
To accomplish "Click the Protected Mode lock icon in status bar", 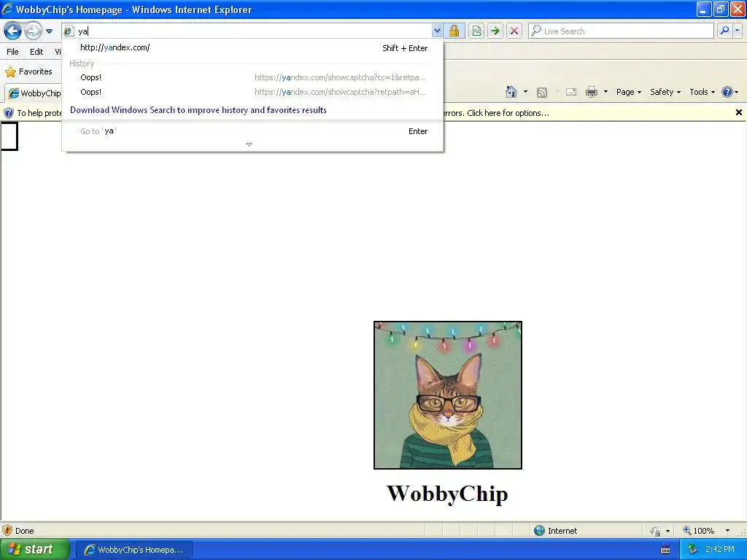I will 656,531.
